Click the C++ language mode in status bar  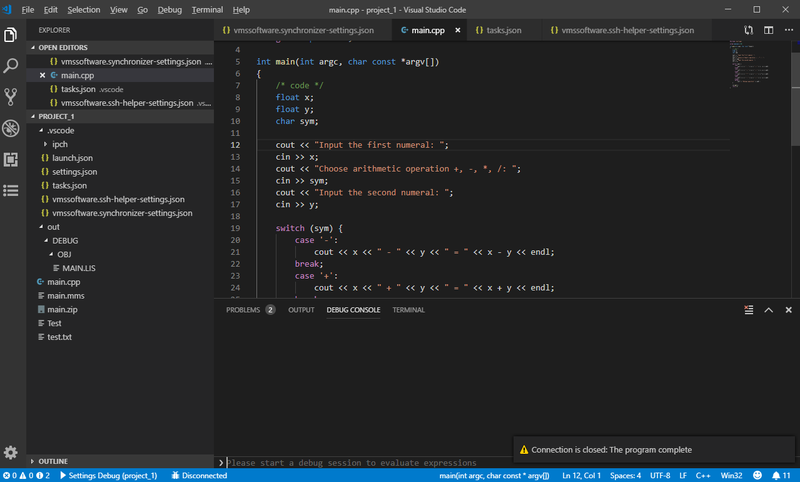[702, 475]
